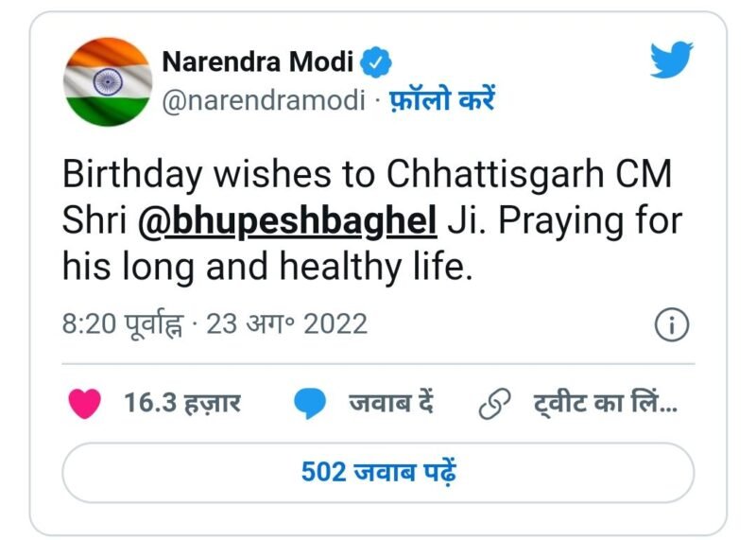Click the जवाब दें reply label
The height and width of the screenshot is (540, 756).
tap(390, 404)
